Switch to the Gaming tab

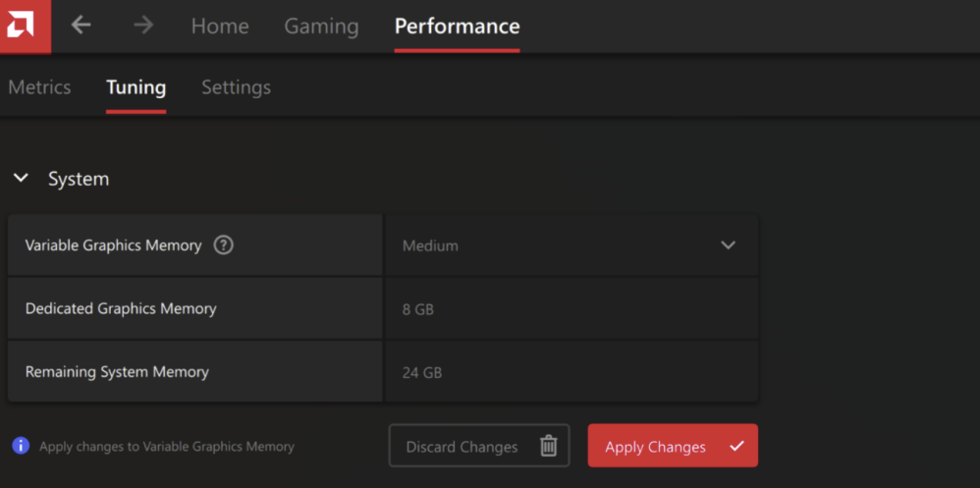point(321,27)
